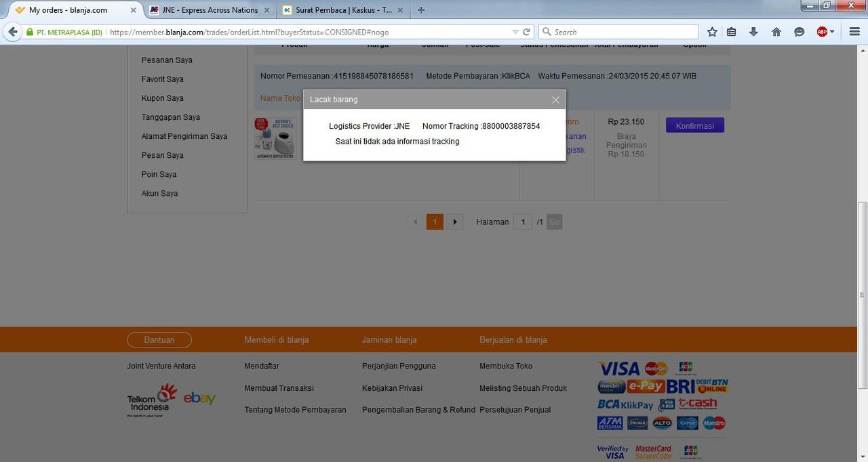The image size is (868, 462).
Task: Click the Telkom Indonesia logo
Action: [x=152, y=400]
